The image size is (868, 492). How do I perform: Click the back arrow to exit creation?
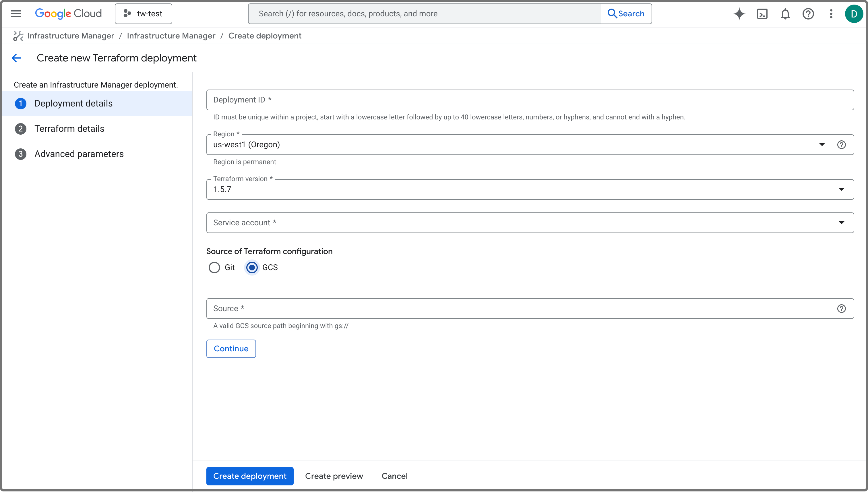tap(16, 58)
